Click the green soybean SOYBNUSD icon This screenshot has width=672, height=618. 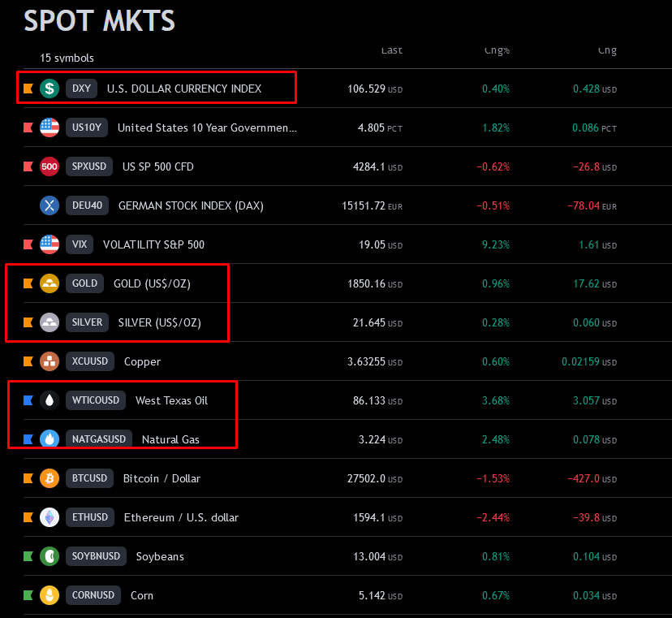tap(50, 556)
